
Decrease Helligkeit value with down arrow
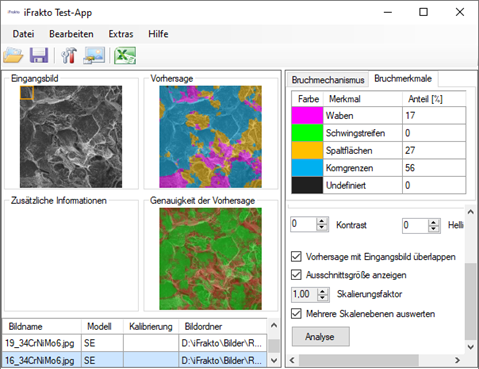(x=433, y=229)
